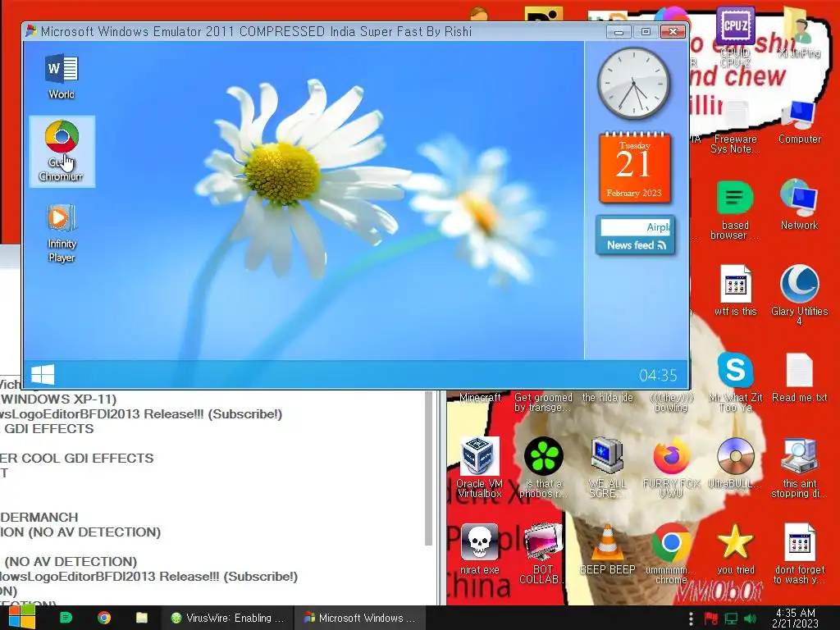840x630 pixels.
Task: Open Freeware Sys Note desktop icon
Action: pyautogui.click(x=735, y=126)
